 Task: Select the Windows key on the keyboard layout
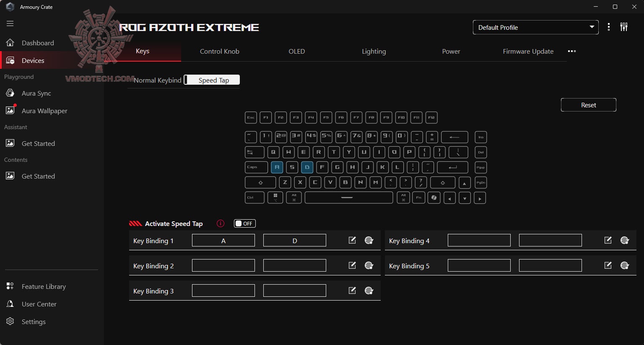coord(275,197)
